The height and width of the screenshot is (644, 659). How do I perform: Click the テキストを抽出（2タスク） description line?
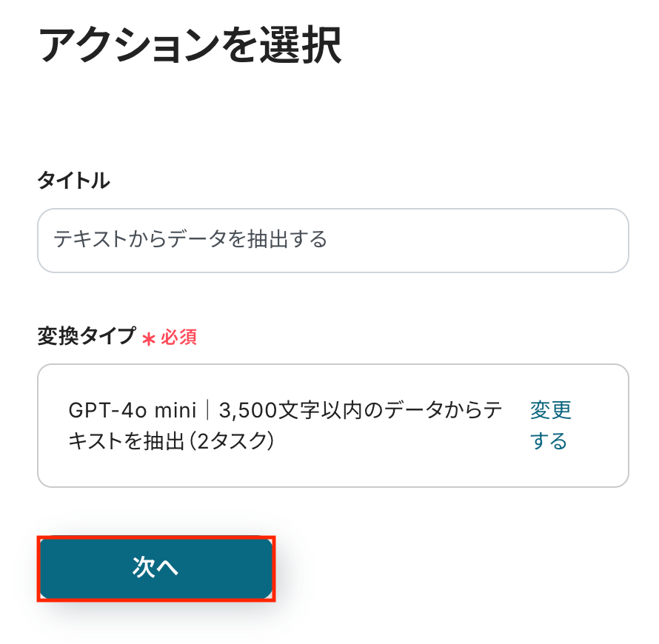tap(171, 442)
